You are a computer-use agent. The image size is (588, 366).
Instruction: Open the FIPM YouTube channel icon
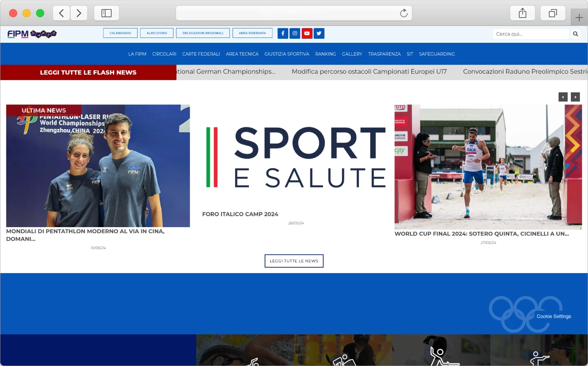point(307,33)
